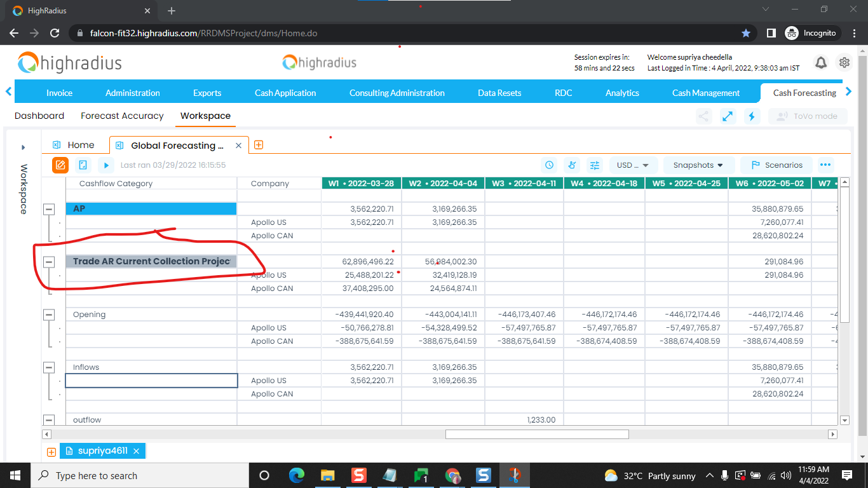Open the Cash Management menu
This screenshot has width=868, height=488.
705,93
